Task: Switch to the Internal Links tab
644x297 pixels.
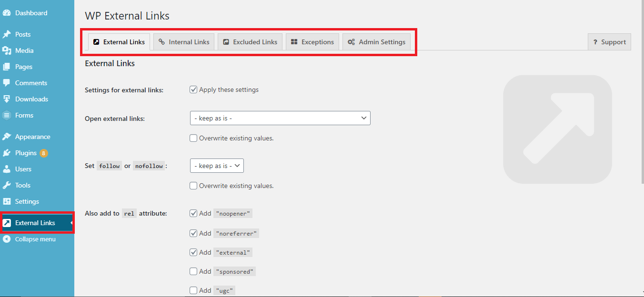Action: (184, 42)
